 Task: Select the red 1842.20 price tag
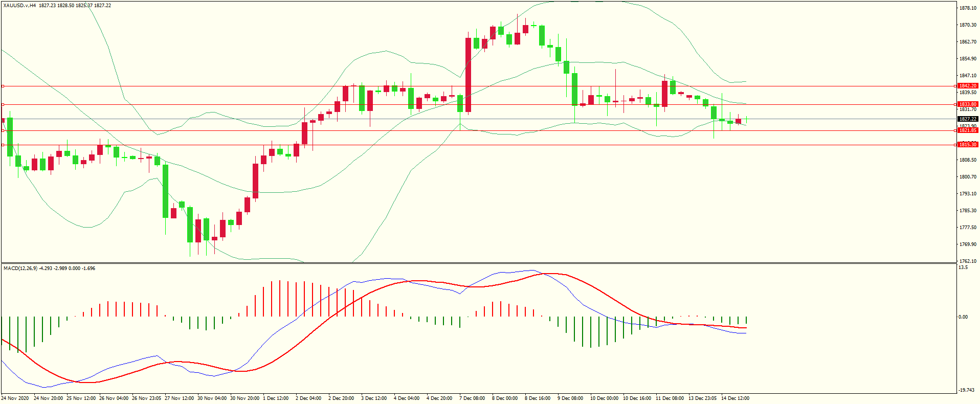pos(968,86)
